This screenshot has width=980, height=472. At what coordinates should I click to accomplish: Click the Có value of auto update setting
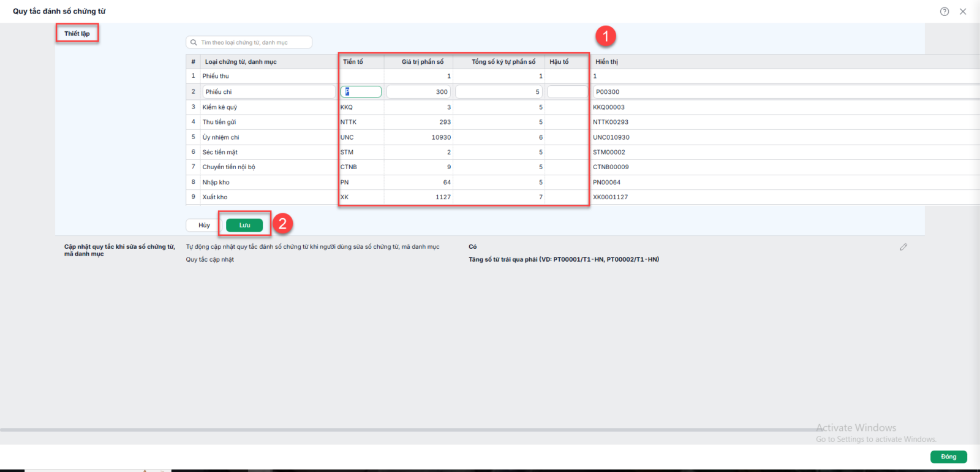473,247
